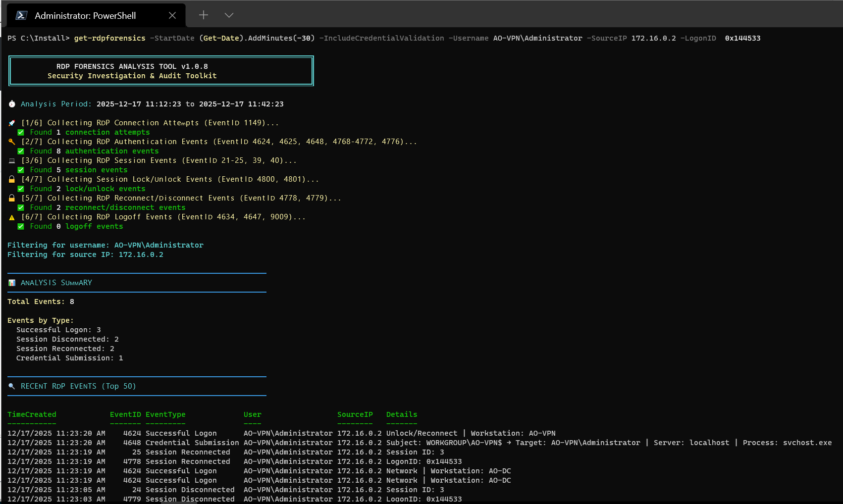Click the padlock icon beside Lock/Unlock Events
This screenshot has width=843, height=504.
12,179
